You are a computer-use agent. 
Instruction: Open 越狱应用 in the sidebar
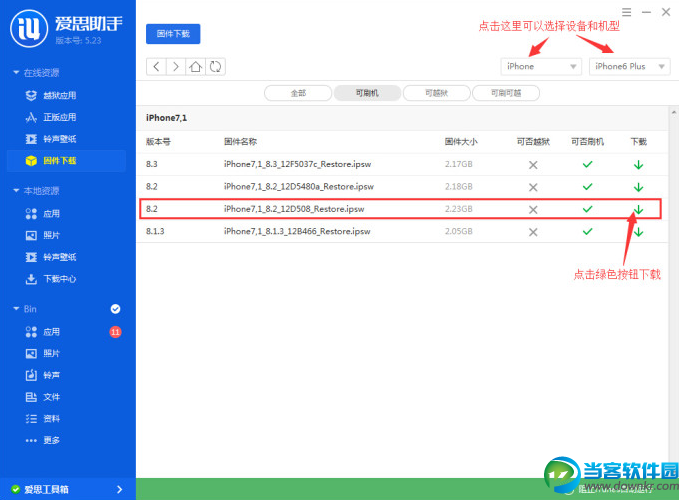tap(58, 95)
